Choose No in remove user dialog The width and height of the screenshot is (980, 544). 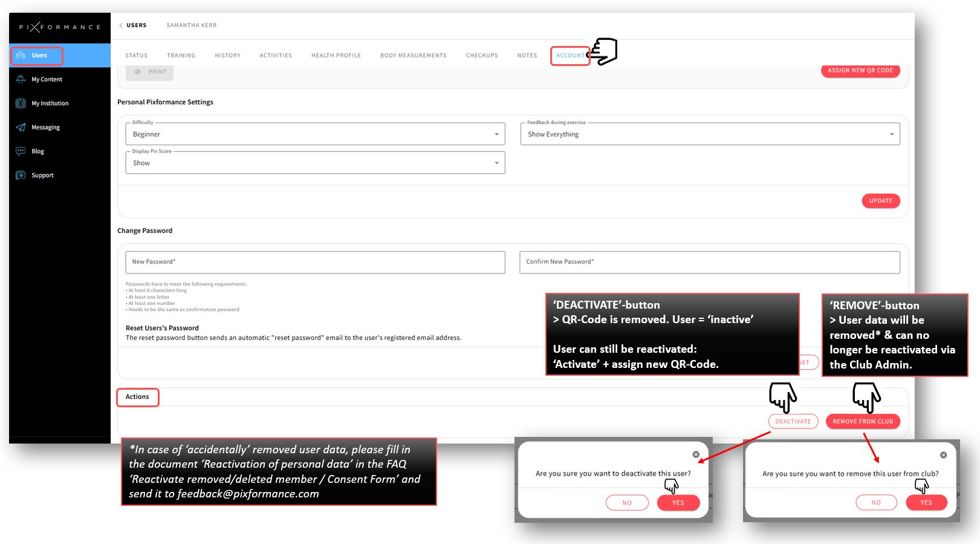click(876, 503)
